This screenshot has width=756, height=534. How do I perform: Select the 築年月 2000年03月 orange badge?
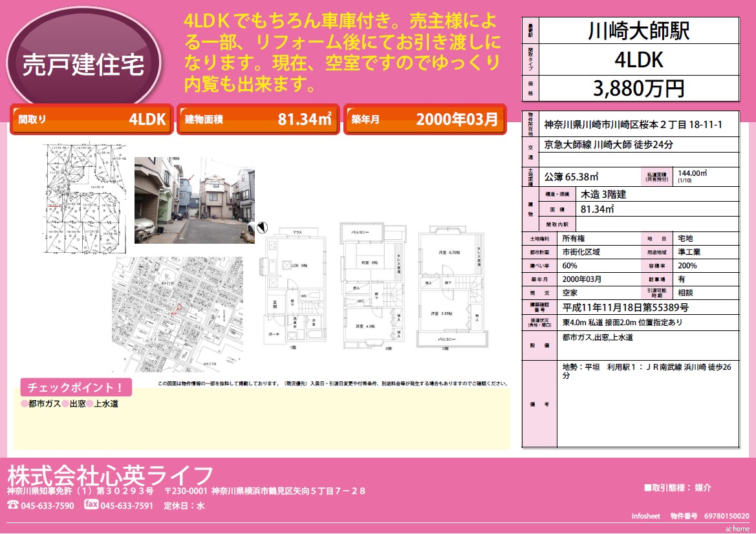click(x=424, y=119)
